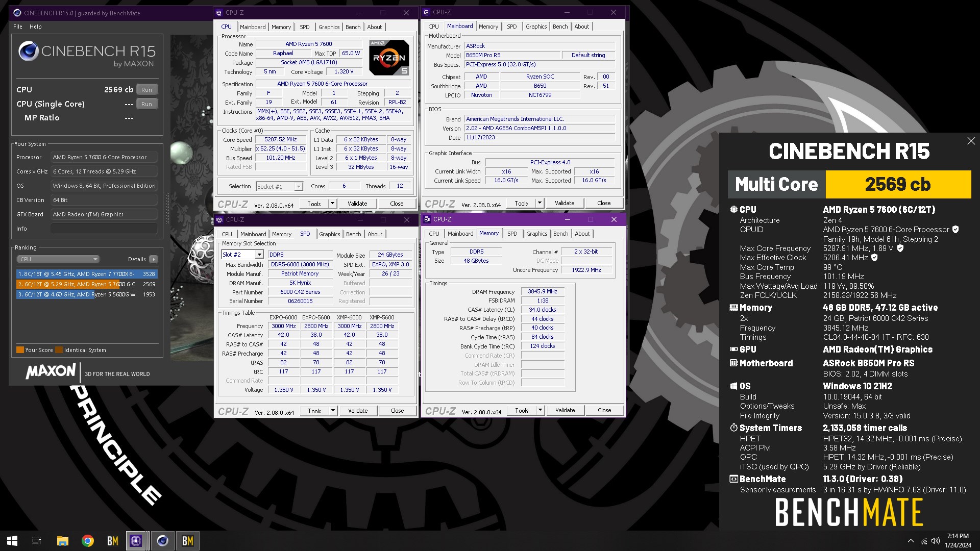Open Task View on taskbar
980x551 pixels.
click(37, 541)
